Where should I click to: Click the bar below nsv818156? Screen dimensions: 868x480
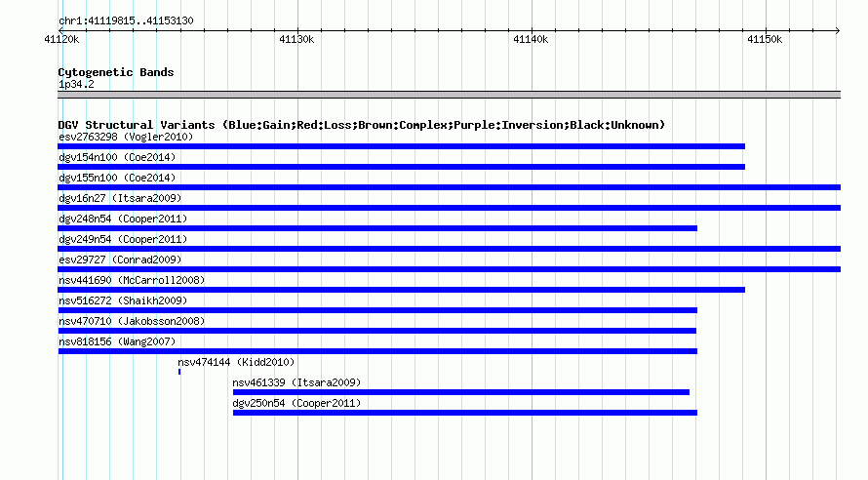[377, 351]
